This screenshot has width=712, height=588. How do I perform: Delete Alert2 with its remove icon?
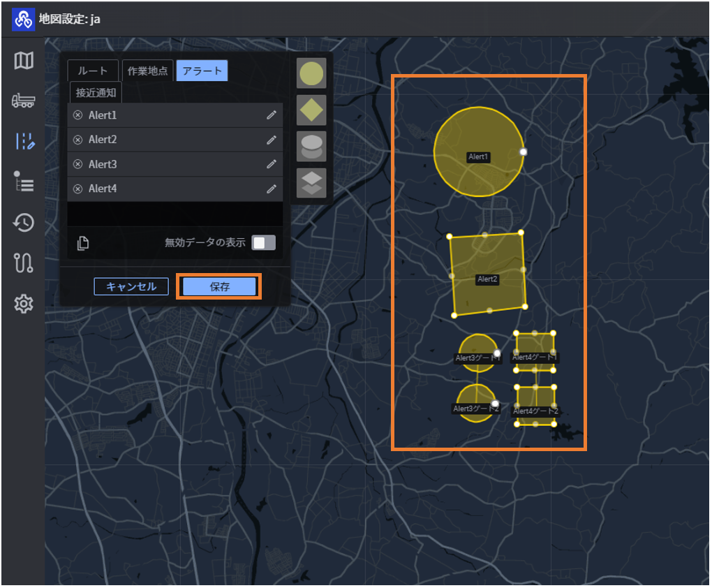78,140
